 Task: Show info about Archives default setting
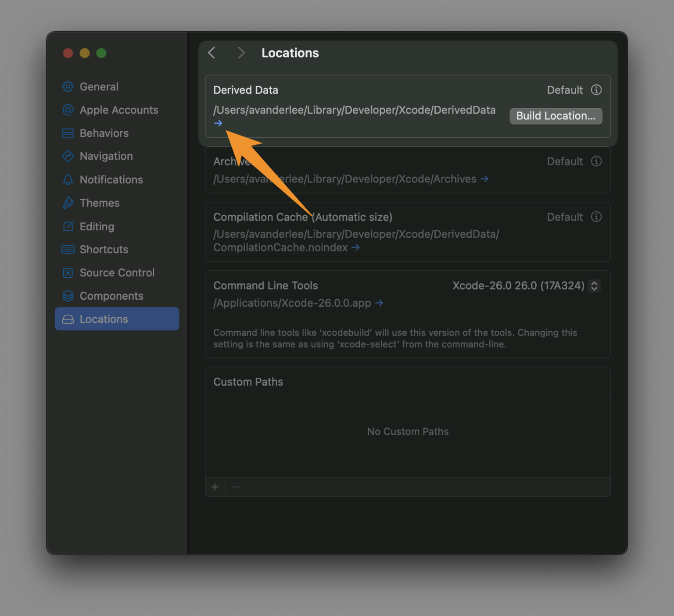[596, 161]
